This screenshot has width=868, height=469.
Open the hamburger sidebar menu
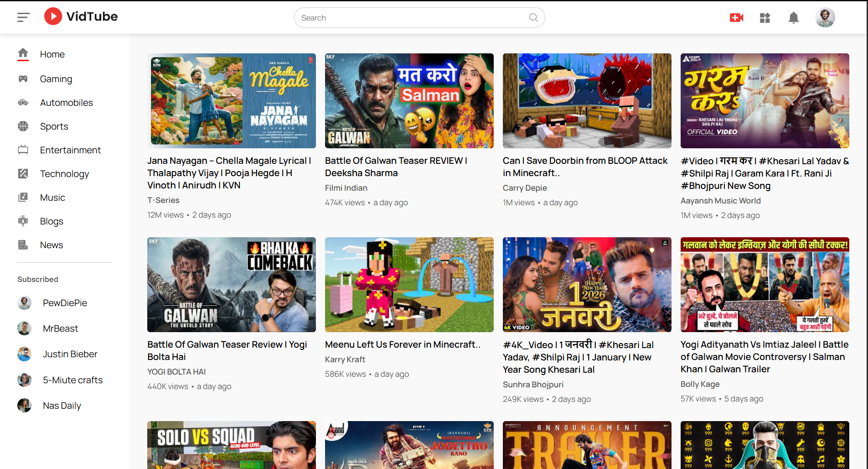[23, 17]
